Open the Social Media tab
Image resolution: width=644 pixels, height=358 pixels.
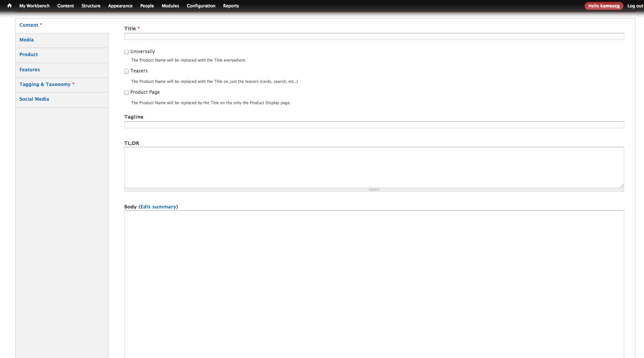tap(62, 100)
